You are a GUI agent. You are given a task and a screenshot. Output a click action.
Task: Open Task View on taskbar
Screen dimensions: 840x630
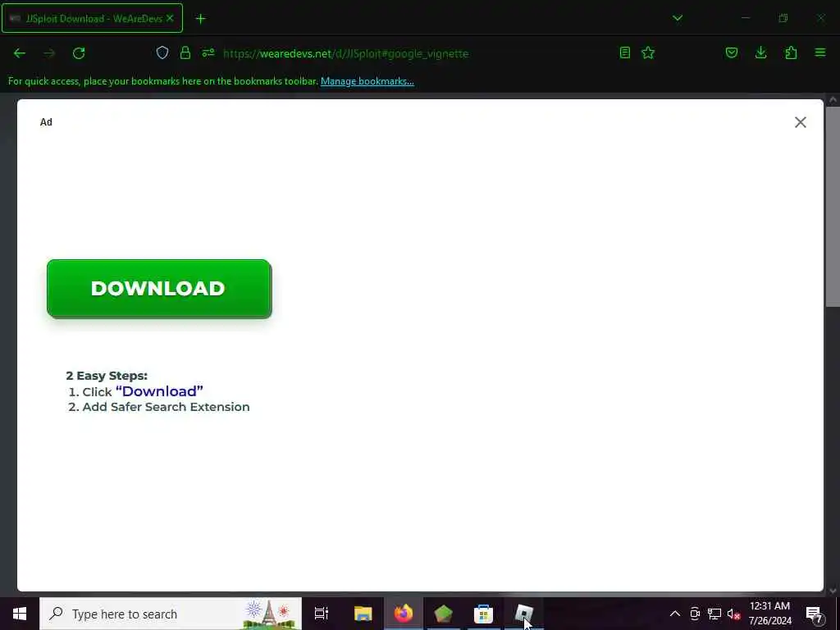[x=322, y=614]
